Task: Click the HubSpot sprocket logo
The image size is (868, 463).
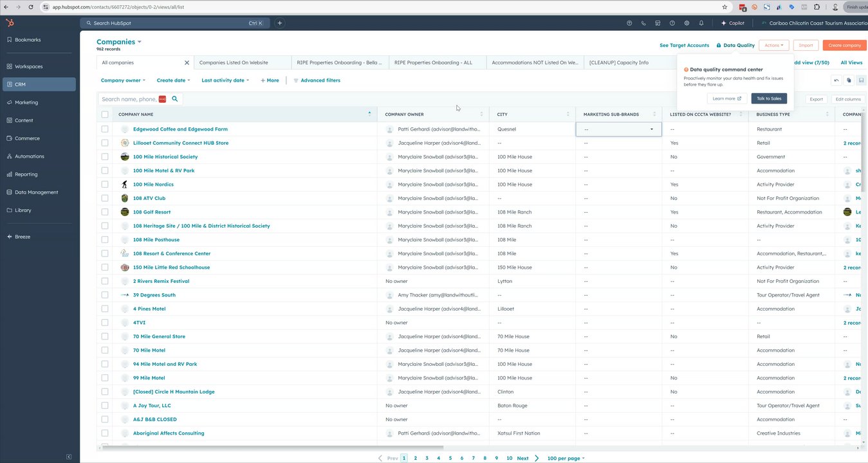Action: tap(10, 23)
